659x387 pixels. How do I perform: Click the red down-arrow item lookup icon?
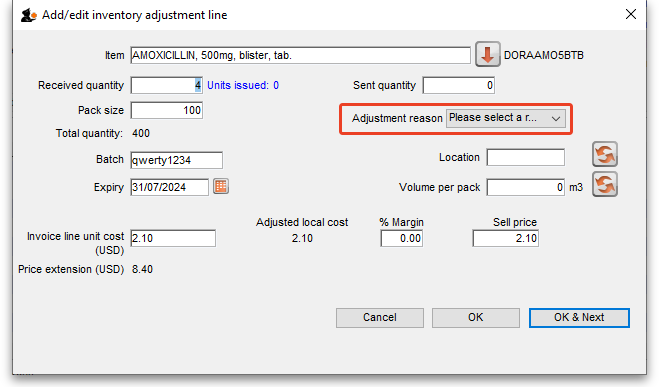[488, 55]
